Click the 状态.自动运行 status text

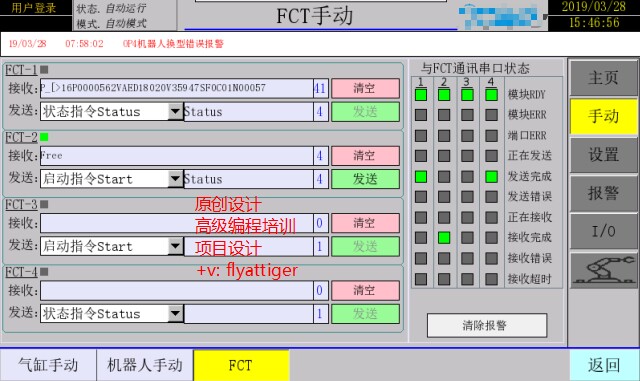coord(111,9)
